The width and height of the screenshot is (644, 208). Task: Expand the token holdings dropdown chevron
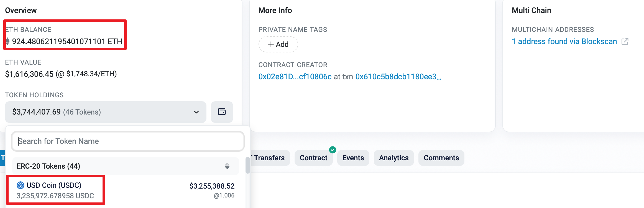click(196, 112)
